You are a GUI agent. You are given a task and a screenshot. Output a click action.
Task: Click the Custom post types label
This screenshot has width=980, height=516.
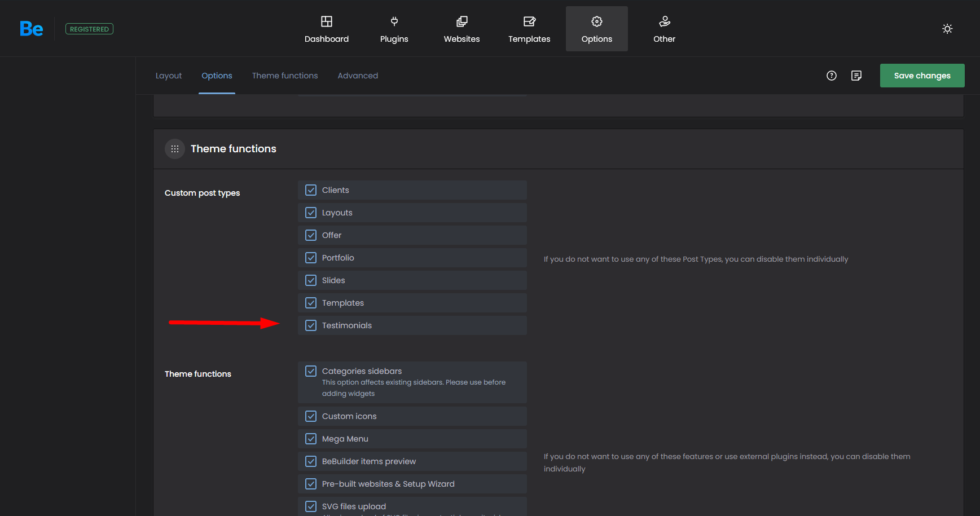pyautogui.click(x=202, y=193)
